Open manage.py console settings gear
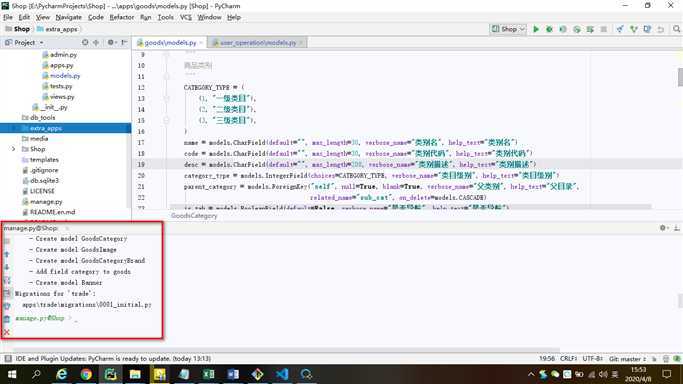The height and width of the screenshot is (384, 683). 663,228
